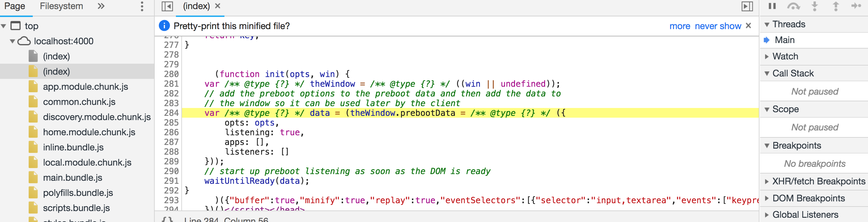Image resolution: width=868 pixels, height=222 pixels.
Task: Expand DOM Breakpoints section
Action: (767, 198)
